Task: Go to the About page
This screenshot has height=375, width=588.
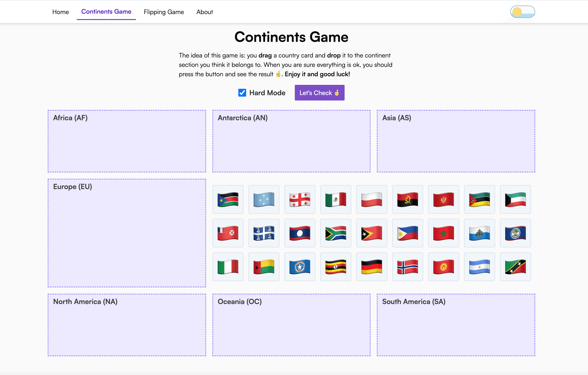Action: pyautogui.click(x=205, y=12)
